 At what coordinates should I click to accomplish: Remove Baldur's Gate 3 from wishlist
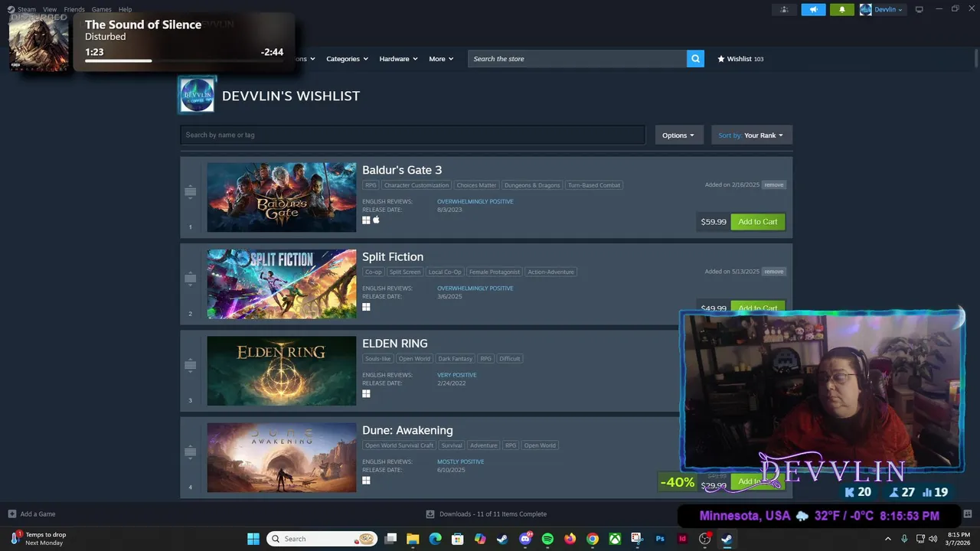(x=773, y=184)
